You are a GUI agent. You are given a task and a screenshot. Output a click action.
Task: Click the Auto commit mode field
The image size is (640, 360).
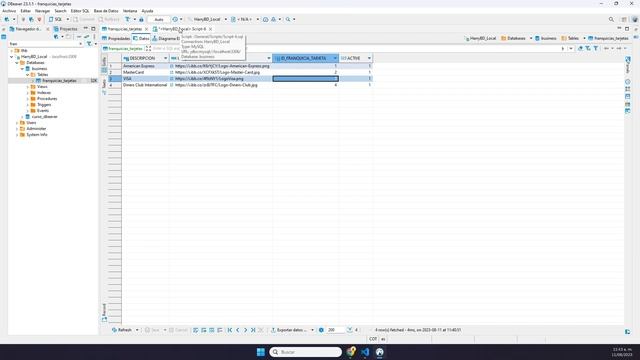pos(158,19)
